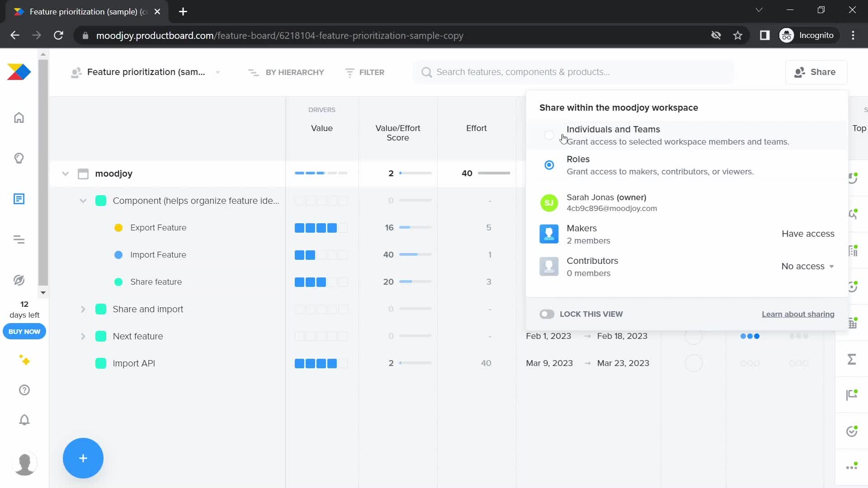Set the Value rating for Export Feature
The image size is (868, 488).
point(321,228)
